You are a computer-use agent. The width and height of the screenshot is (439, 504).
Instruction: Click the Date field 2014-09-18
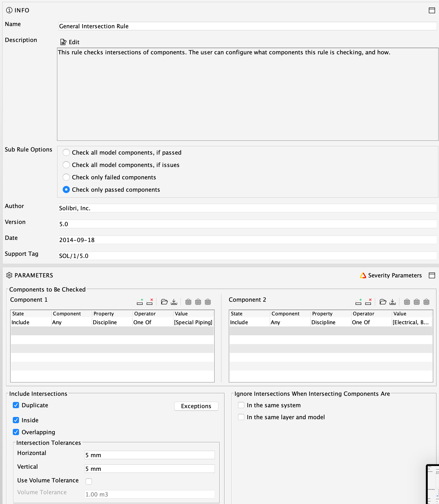pyautogui.click(x=247, y=240)
